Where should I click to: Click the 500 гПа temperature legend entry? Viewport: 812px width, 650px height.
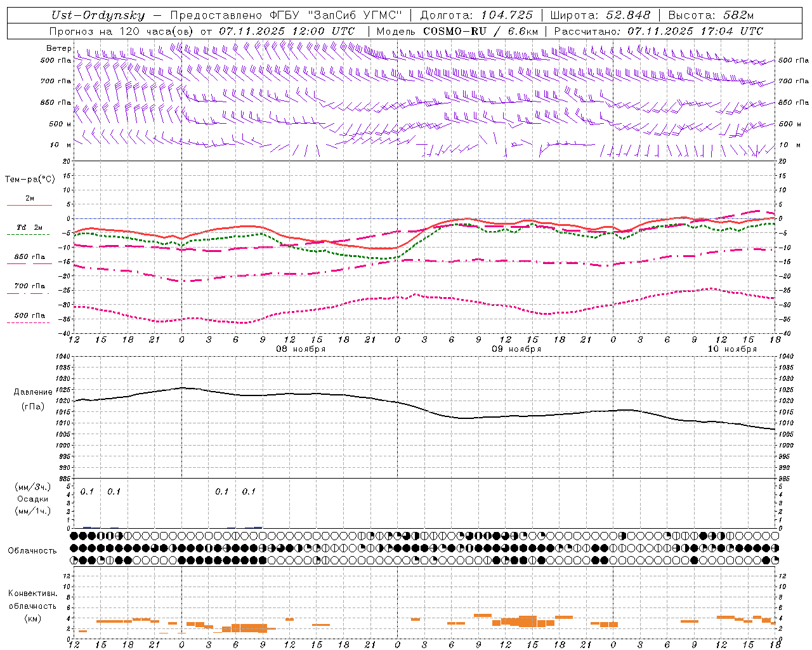pos(30,315)
